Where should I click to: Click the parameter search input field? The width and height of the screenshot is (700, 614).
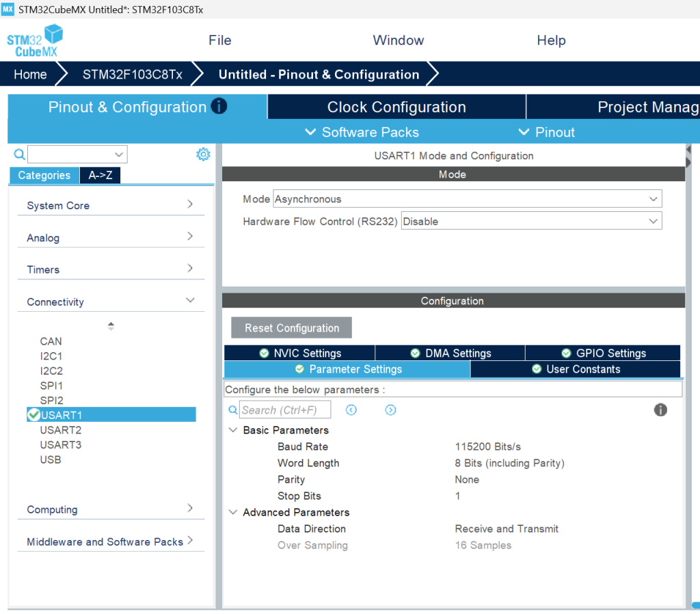(285, 410)
